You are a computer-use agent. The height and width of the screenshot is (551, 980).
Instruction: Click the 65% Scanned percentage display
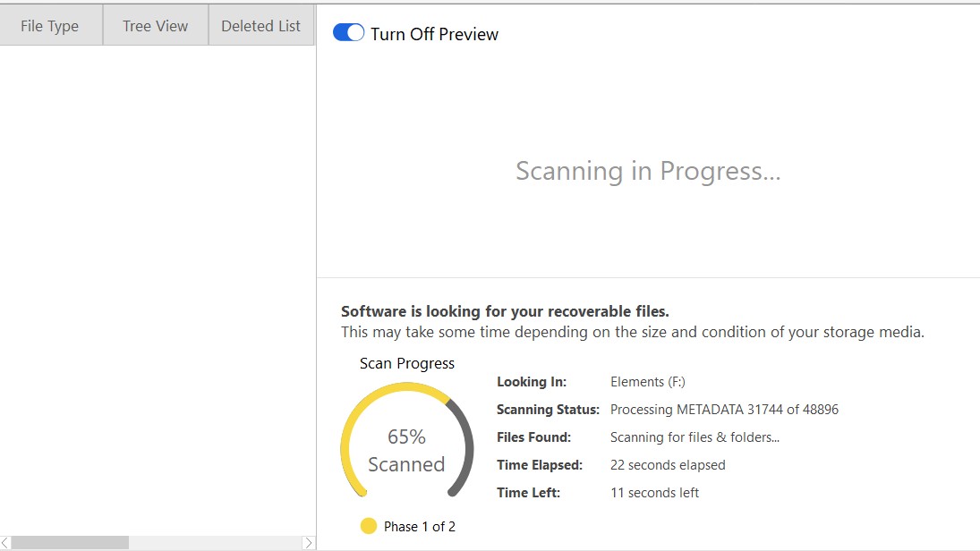(406, 449)
